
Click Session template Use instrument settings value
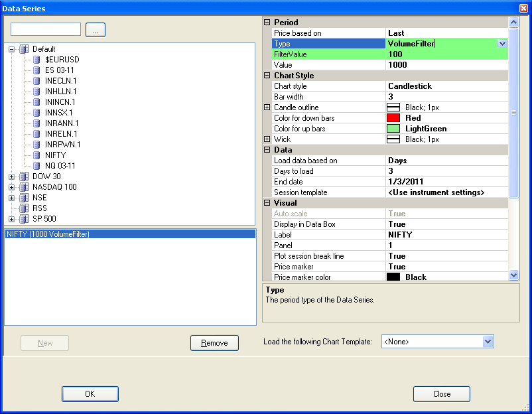click(447, 192)
